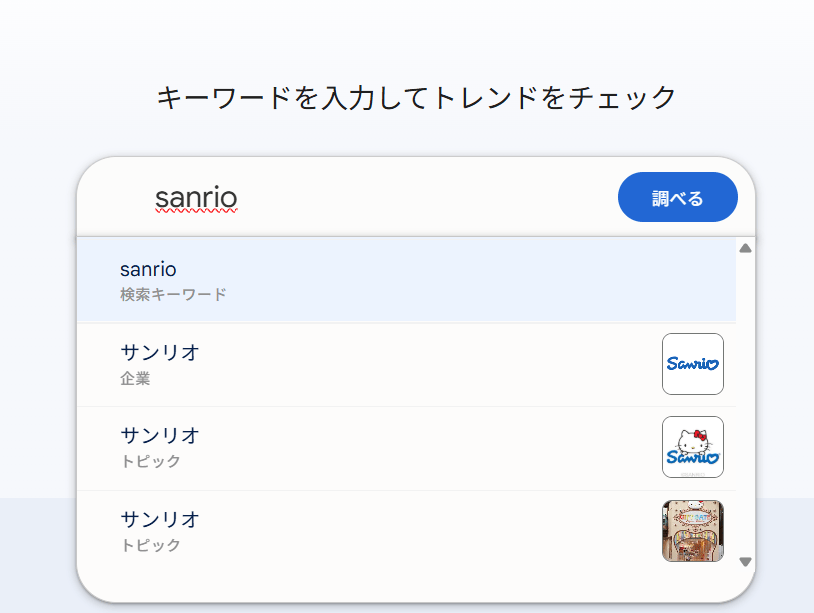Image resolution: width=814 pixels, height=613 pixels.
Task: Click the Hello Kitty Sanrio logo image
Action: tap(692, 447)
